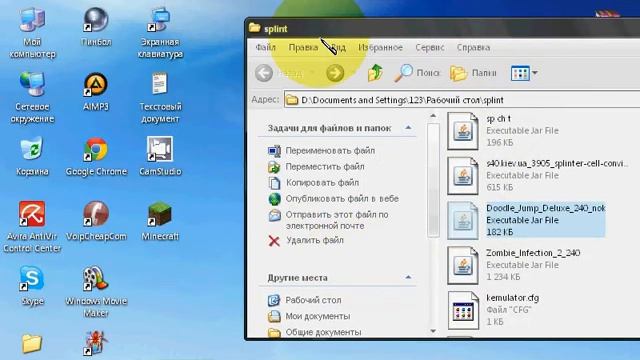Select the s40.kiev.ua splinter-cell jar file
This screenshot has width=640, height=360.
(x=538, y=176)
